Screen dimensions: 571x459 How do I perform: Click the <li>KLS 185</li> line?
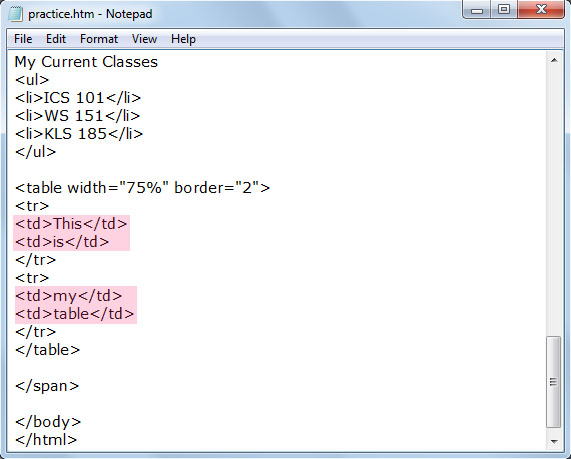click(x=79, y=134)
